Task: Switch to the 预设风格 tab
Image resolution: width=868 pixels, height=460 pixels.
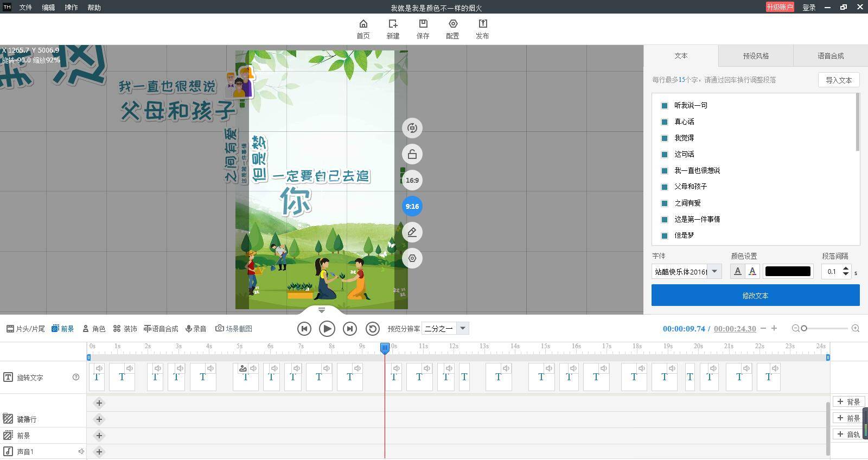Action: [x=756, y=56]
